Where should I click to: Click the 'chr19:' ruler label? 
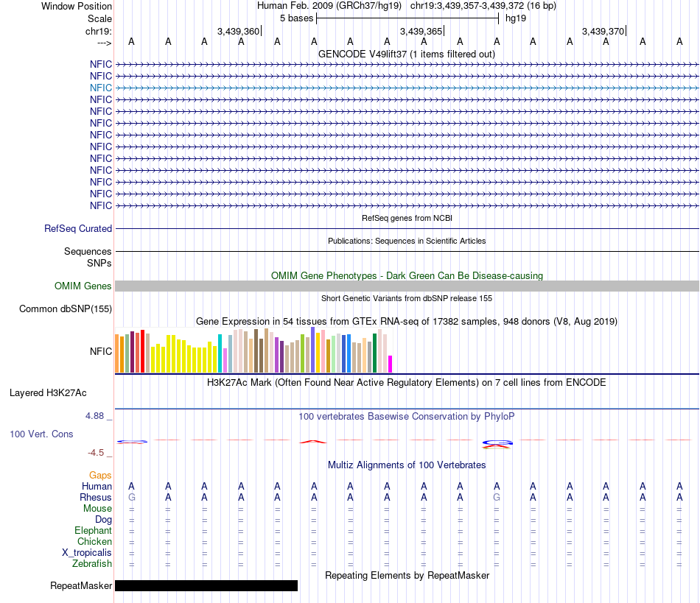99,31
